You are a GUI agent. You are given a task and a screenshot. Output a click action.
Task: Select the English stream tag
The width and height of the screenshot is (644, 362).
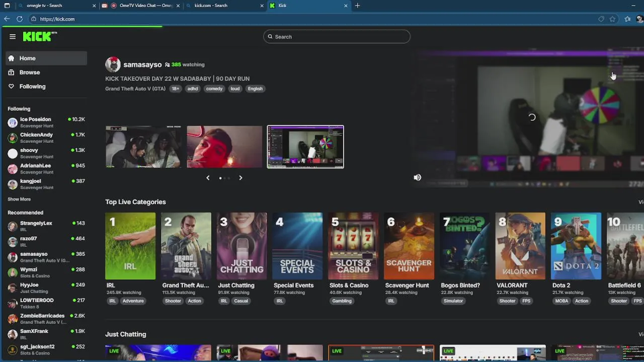coord(255,88)
